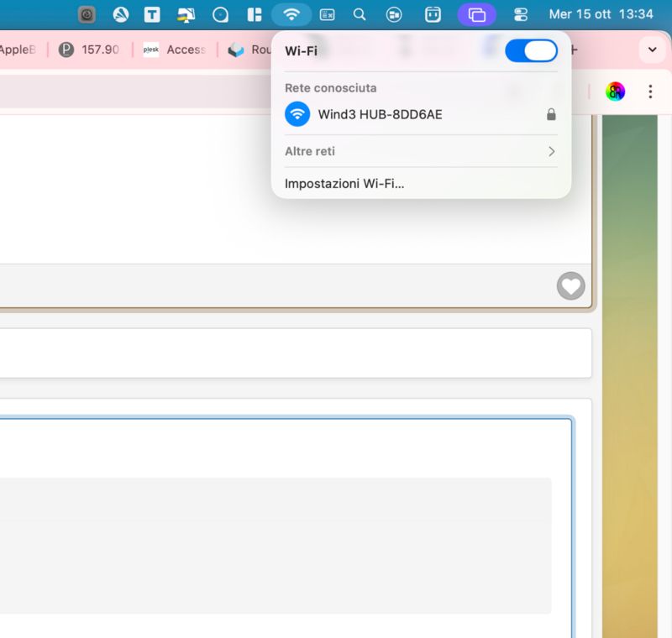Turn off the Wi-Fi switch
The image size is (672, 638).
[531, 51]
